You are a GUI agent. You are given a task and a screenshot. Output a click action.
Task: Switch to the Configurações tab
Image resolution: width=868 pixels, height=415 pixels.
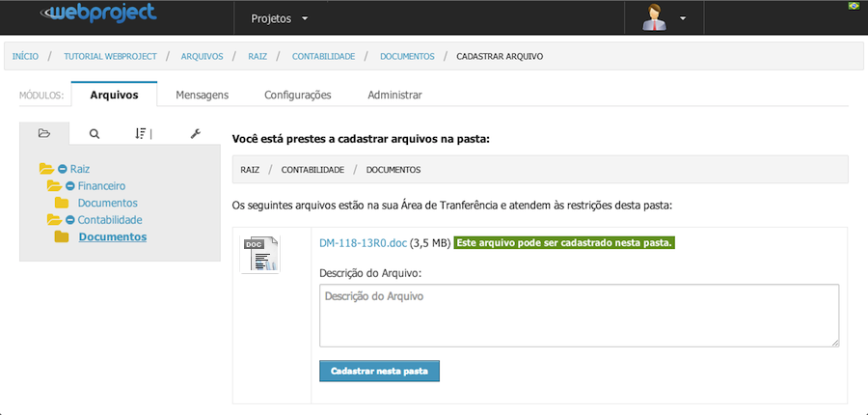click(x=298, y=95)
